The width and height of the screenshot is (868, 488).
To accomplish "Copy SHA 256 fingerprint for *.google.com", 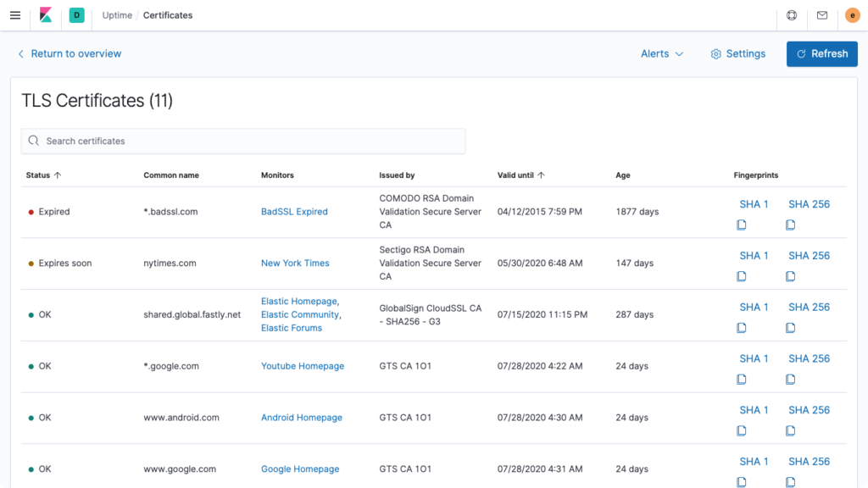I will point(791,379).
